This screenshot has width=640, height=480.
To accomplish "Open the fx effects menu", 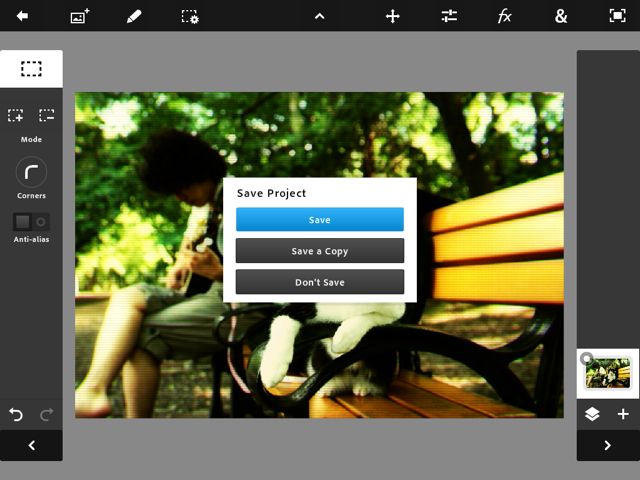I will coord(504,16).
